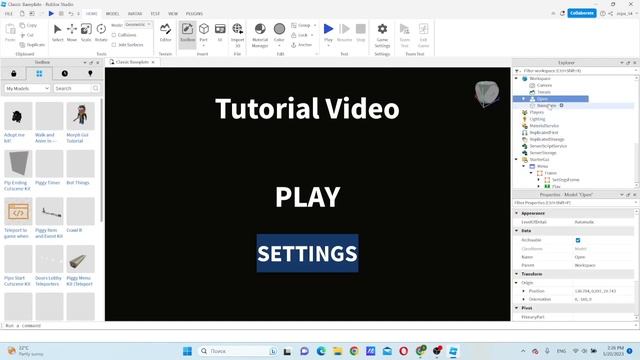
Task: Click the Team Test icon
Action: [x=404, y=35]
